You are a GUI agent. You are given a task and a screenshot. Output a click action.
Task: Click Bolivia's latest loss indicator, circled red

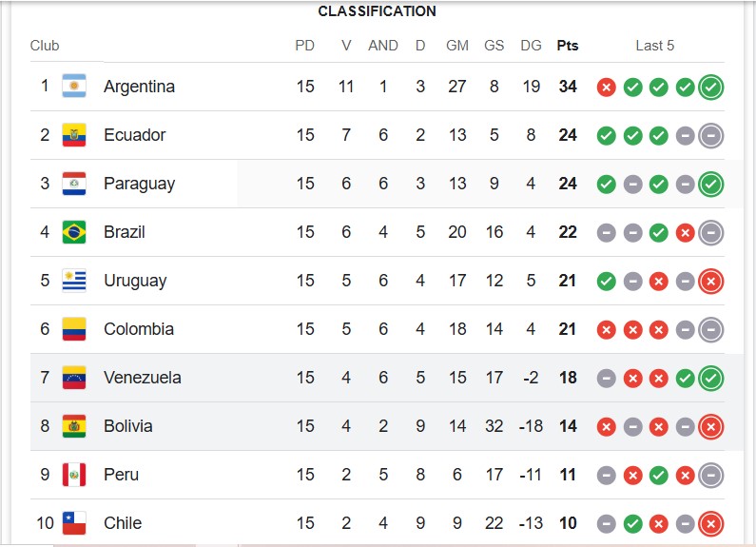(711, 427)
